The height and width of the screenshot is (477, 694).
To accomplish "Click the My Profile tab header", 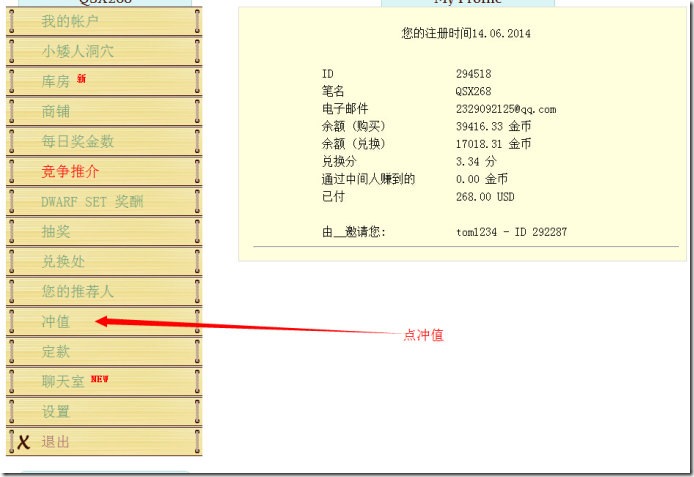I will coord(467,3).
